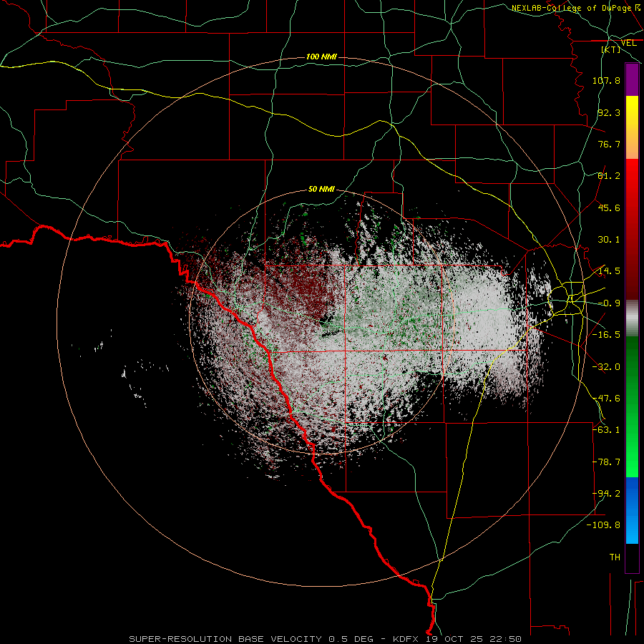Select the 14.5 legend value
The width and height of the screenshot is (644, 644).
609,271
